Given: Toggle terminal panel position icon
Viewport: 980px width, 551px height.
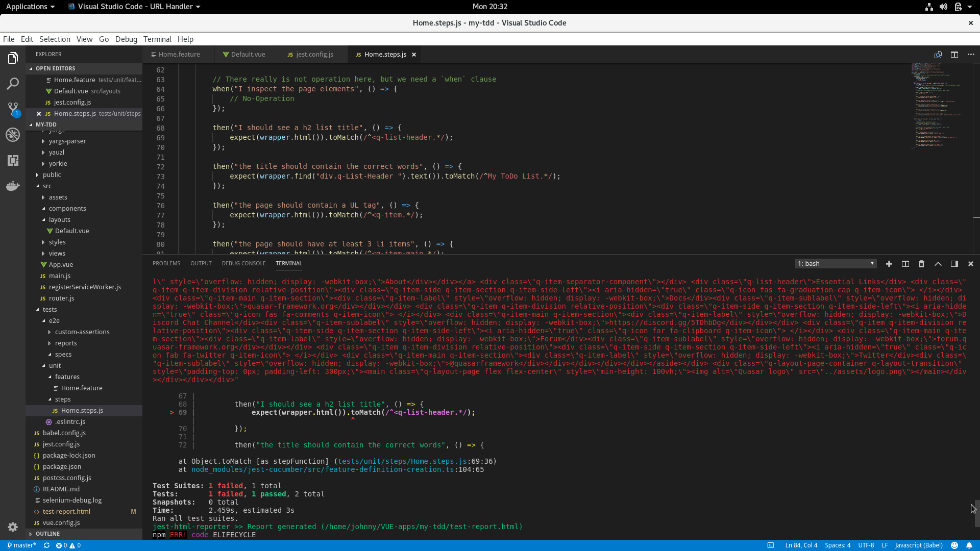Looking at the screenshot, I should (x=954, y=264).
